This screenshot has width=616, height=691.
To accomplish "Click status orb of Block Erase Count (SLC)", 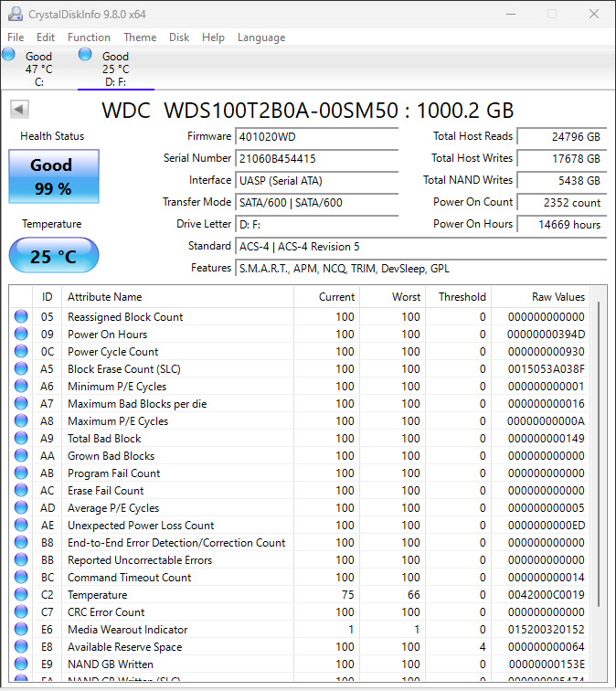I will pyautogui.click(x=21, y=368).
